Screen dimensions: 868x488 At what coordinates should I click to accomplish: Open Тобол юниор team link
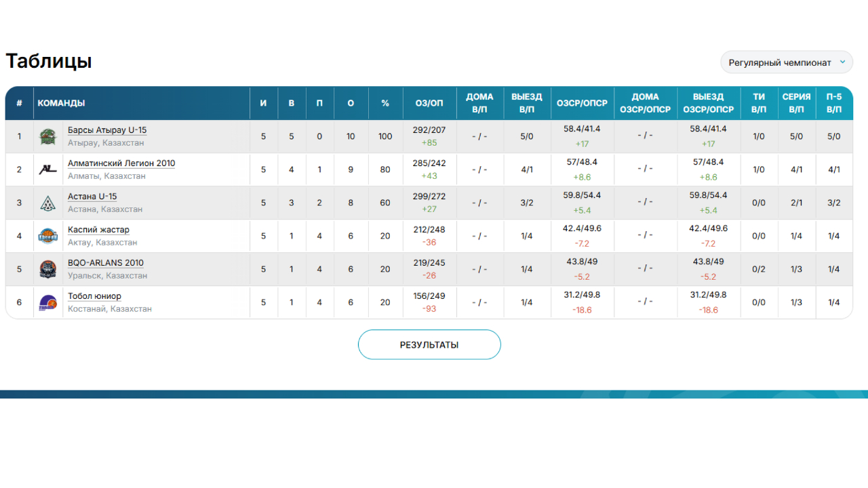94,296
